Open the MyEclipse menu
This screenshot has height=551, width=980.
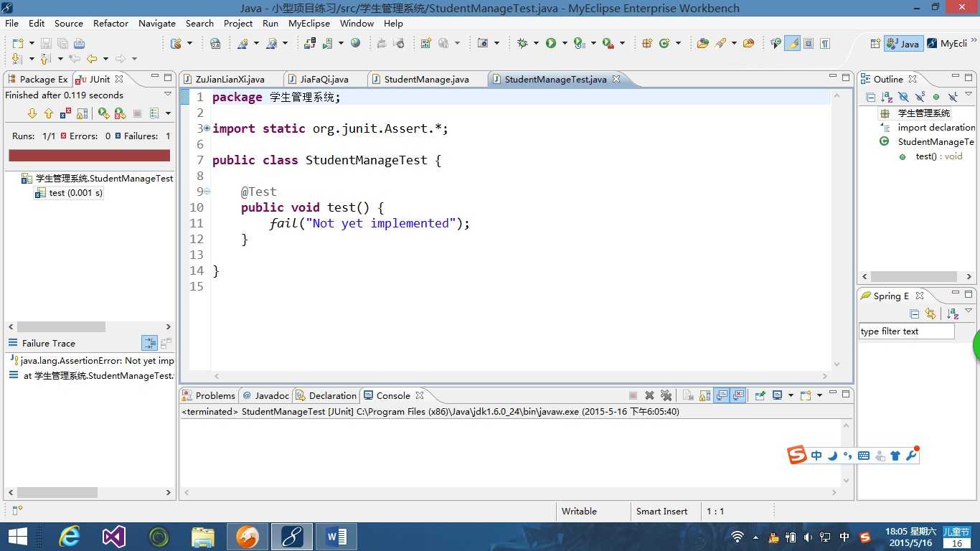pos(309,23)
